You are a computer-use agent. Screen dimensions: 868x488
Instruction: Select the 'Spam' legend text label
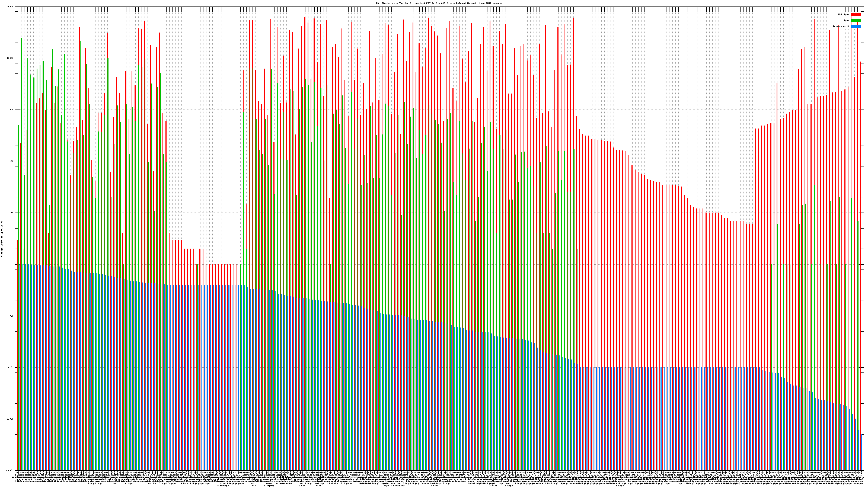tap(846, 21)
